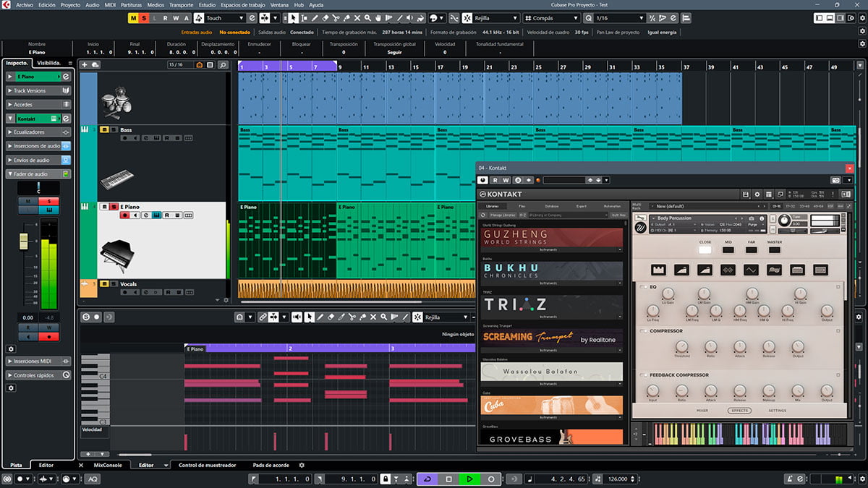Select scissors tool in key editor toolbar

352,317
